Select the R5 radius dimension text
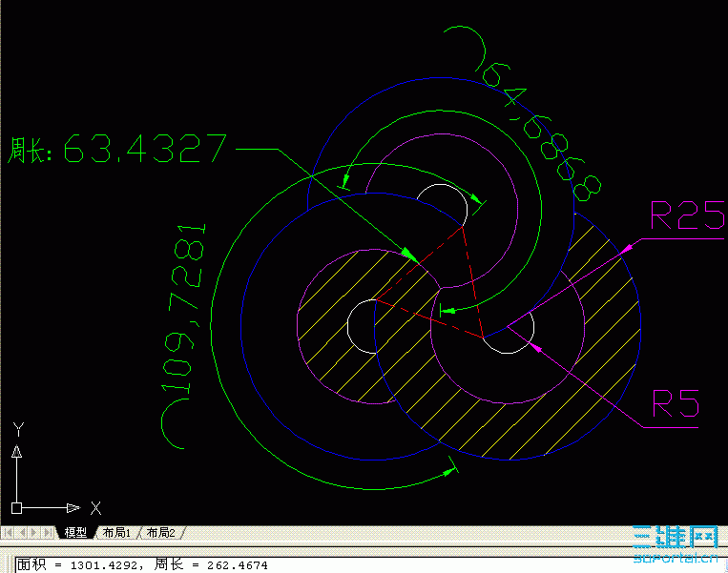Image resolution: width=728 pixels, height=573 pixels. click(676, 402)
